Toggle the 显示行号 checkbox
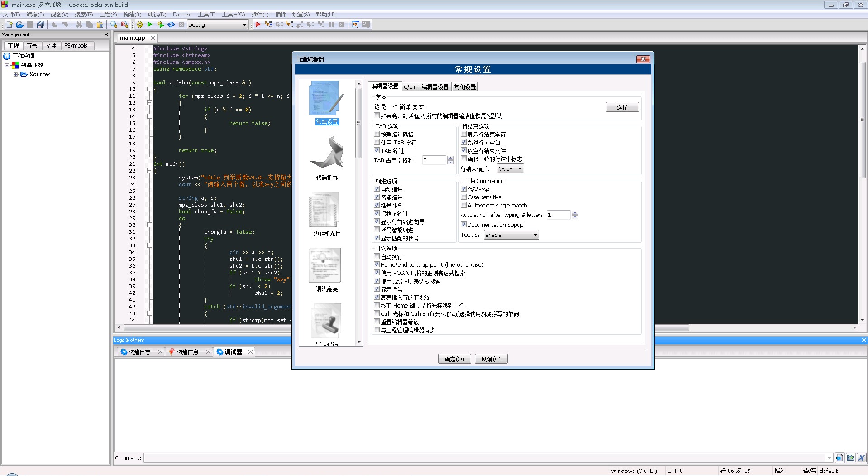Viewport: 868px width, 476px height. [377, 289]
